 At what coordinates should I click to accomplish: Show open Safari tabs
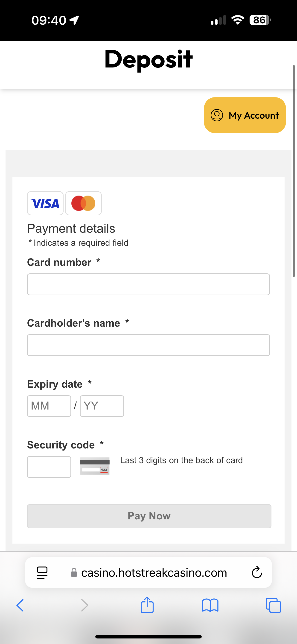click(x=273, y=605)
